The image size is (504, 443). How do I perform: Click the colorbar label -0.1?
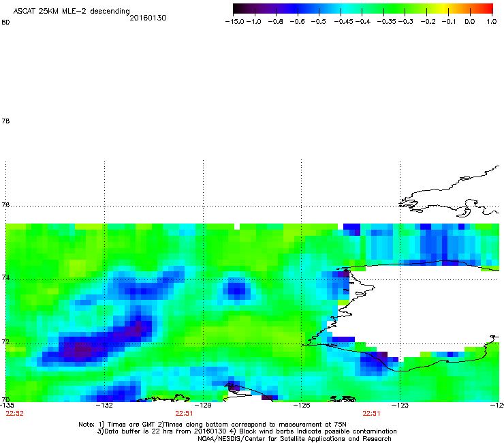pos(449,22)
